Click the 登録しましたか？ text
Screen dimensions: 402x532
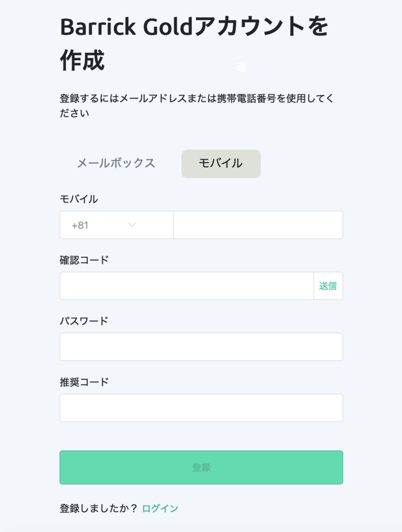99,508
